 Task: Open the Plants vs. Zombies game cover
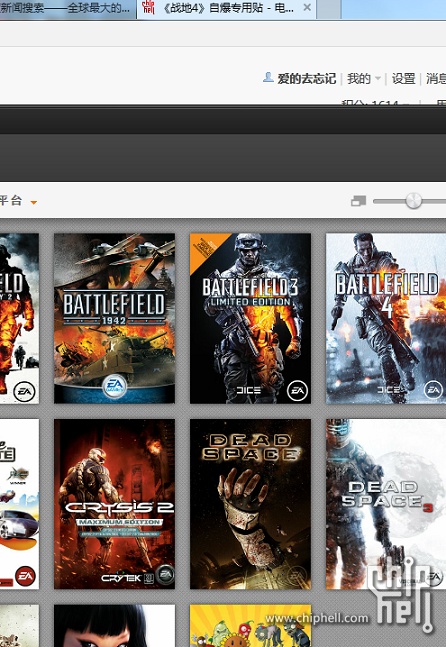pyautogui.click(x=250, y=626)
